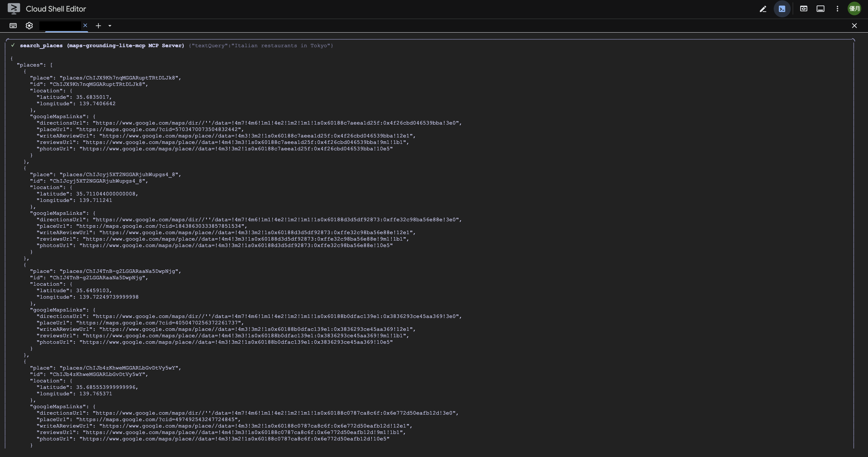Click the search_places tool call header text
Screen dimensions: 868x457
(x=102, y=46)
